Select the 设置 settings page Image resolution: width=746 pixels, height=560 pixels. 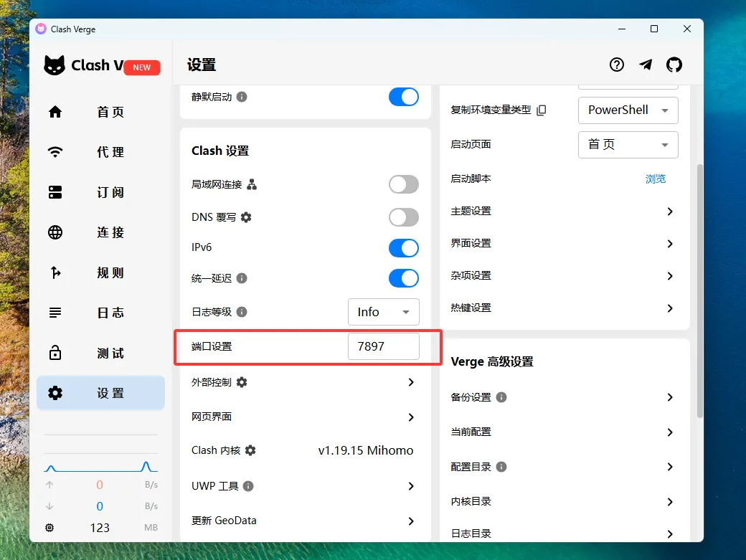point(101,393)
